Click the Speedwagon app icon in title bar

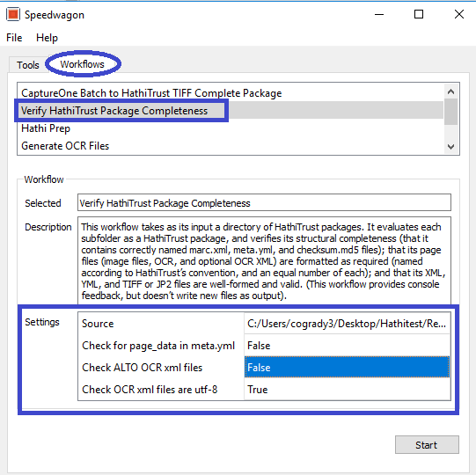(13, 14)
